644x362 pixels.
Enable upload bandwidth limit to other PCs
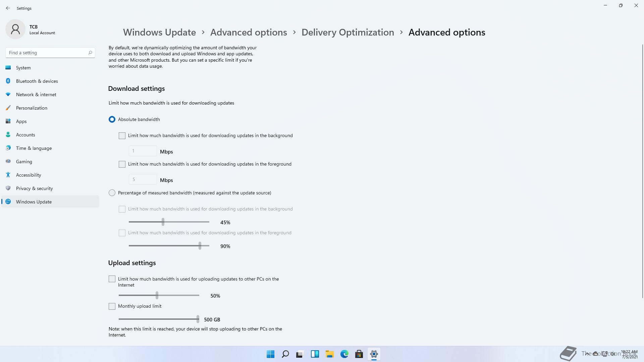(112, 279)
